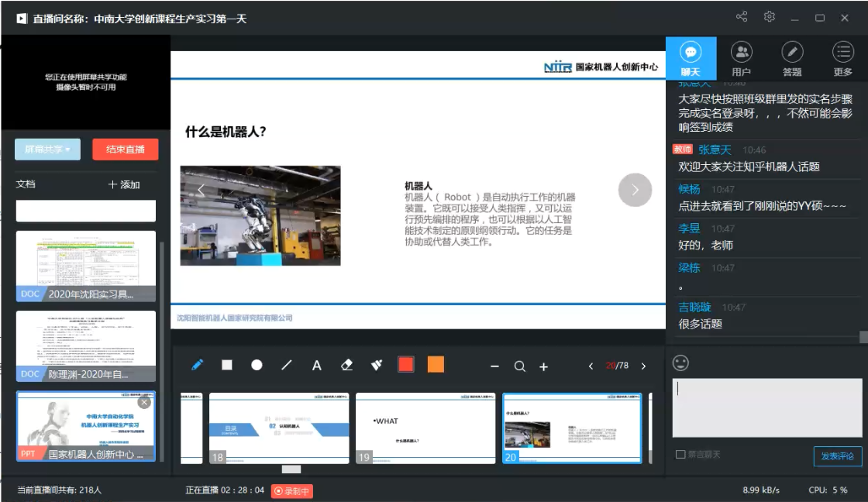Click the 录制中 recording toggle
This screenshot has width=868, height=502.
point(292,490)
